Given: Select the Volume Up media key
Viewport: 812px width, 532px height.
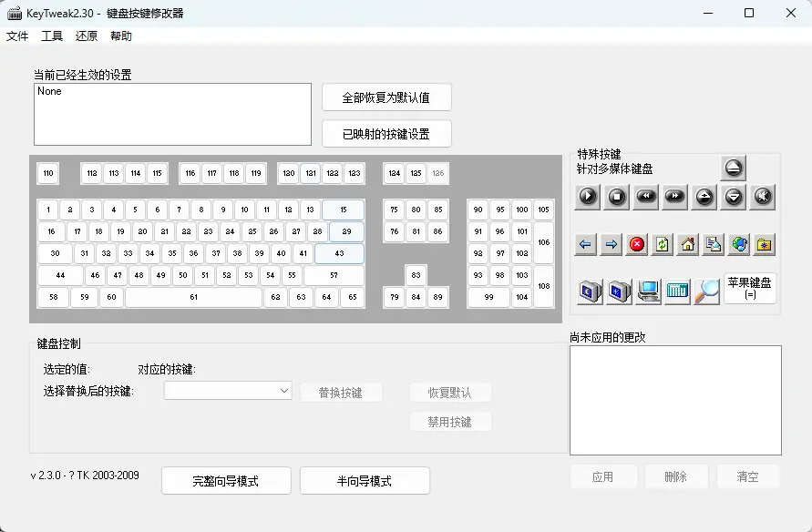Looking at the screenshot, I should [704, 197].
